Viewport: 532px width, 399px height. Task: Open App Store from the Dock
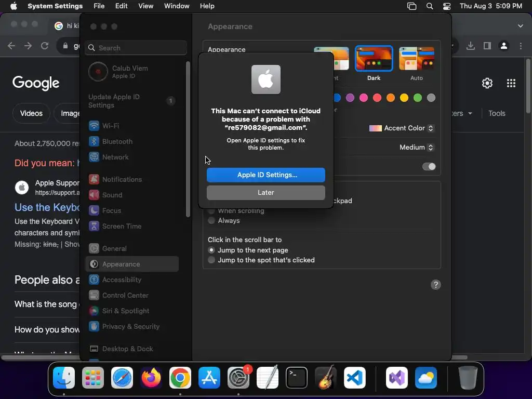pyautogui.click(x=209, y=378)
